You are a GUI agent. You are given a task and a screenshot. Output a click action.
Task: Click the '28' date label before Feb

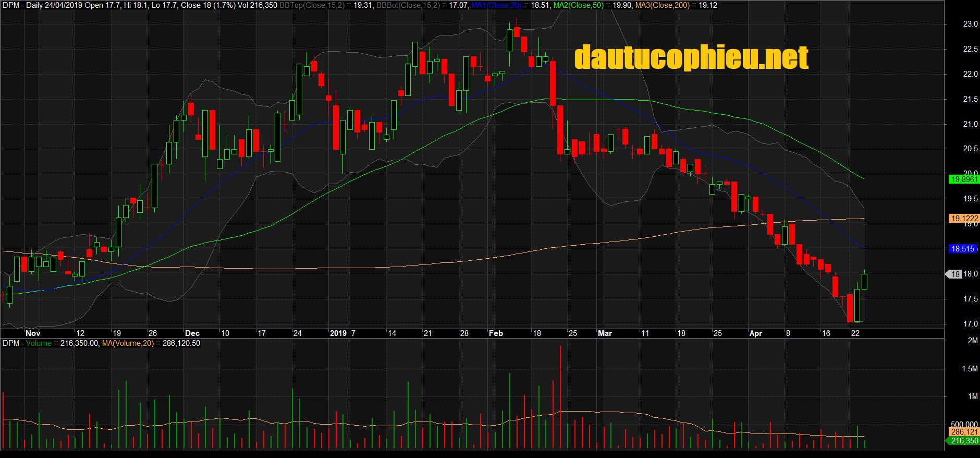[464, 333]
